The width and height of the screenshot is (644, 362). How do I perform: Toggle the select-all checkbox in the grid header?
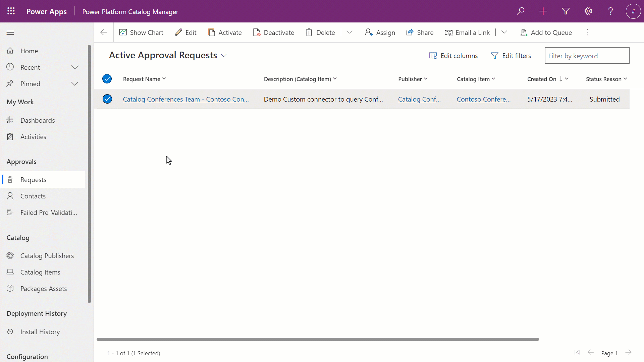(107, 79)
